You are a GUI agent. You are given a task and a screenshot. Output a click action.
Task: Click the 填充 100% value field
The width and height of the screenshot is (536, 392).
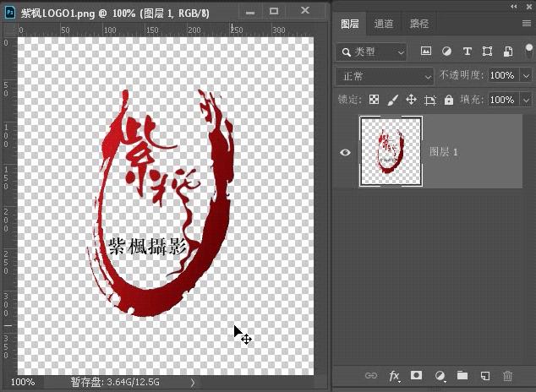click(503, 100)
